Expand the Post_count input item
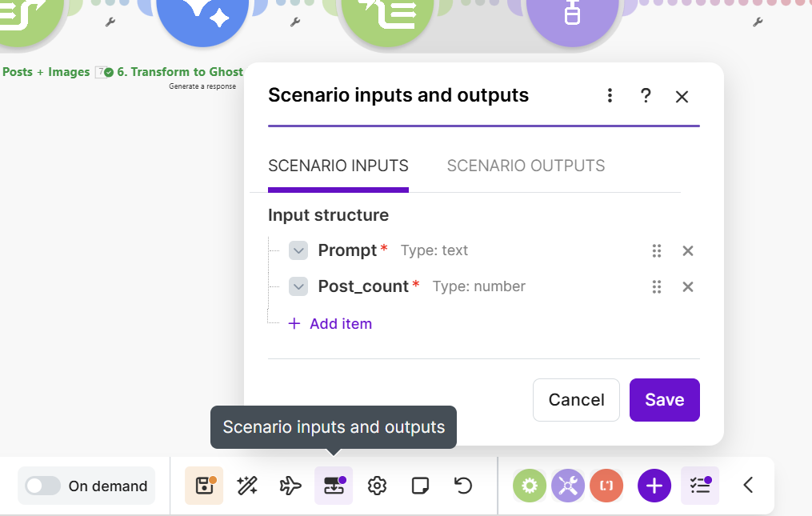The width and height of the screenshot is (812, 516). point(298,286)
